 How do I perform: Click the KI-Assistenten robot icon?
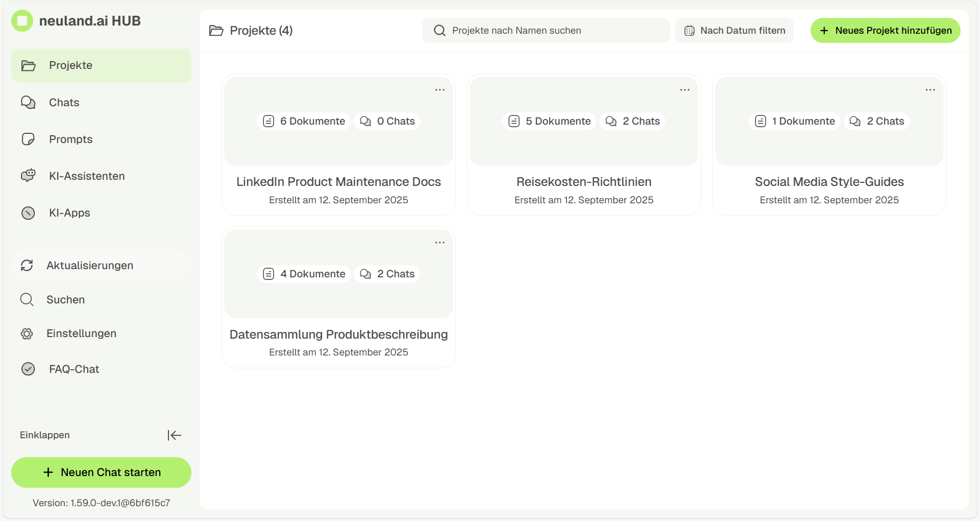tap(28, 176)
